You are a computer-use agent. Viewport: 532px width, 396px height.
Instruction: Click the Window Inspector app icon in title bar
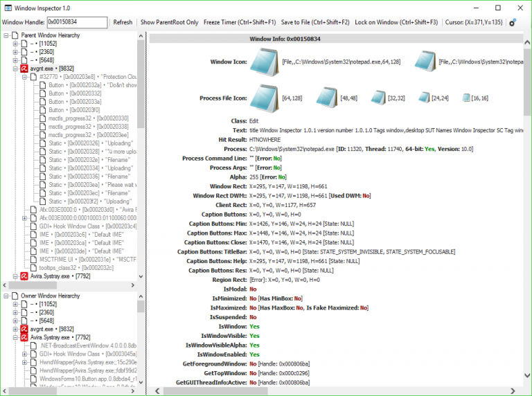[x=8, y=8]
